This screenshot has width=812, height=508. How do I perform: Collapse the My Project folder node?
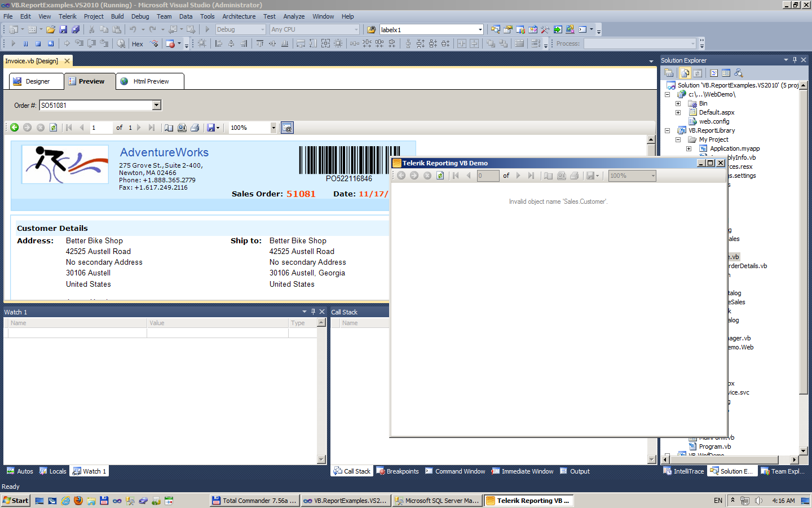[678, 139]
